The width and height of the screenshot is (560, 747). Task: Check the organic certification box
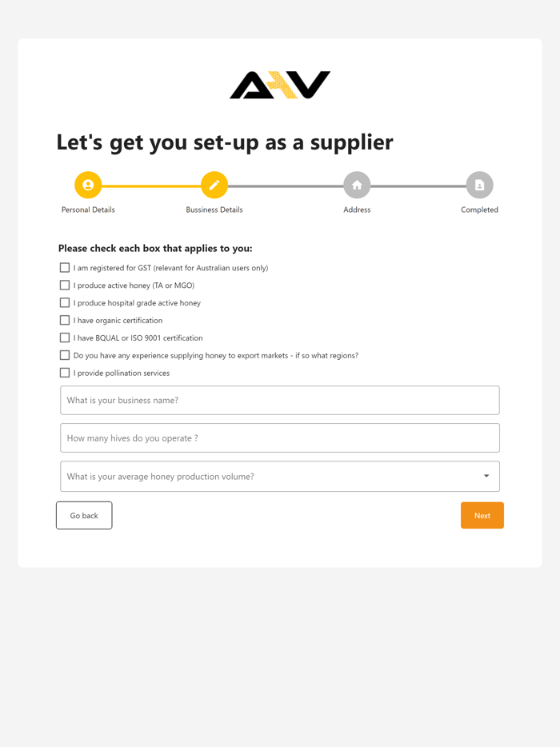pos(65,321)
